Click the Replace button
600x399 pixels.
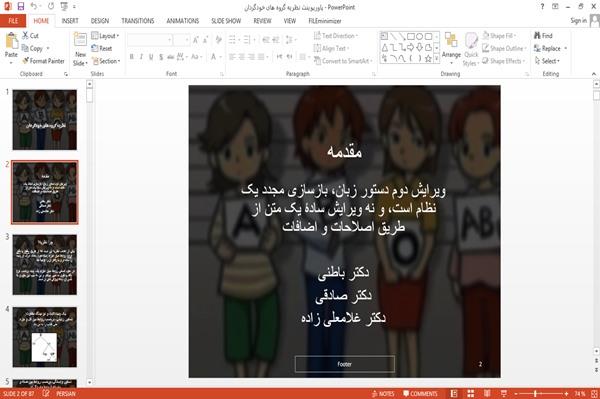pos(550,48)
